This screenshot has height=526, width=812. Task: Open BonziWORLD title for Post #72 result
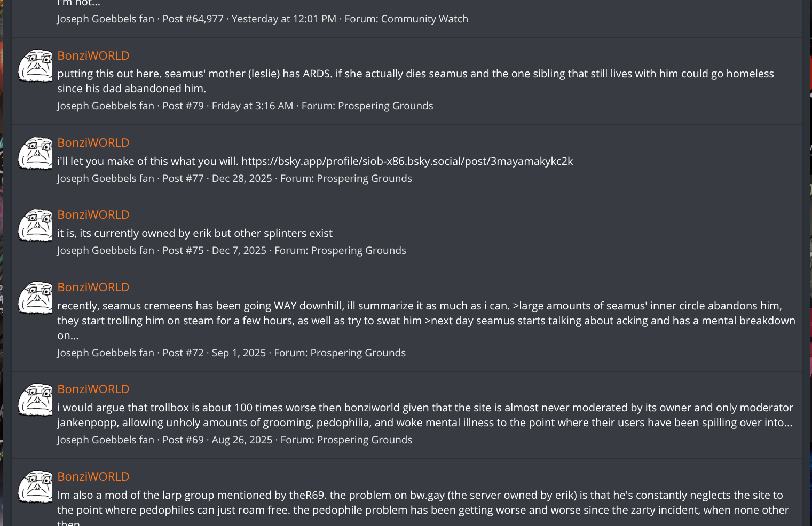pos(93,287)
